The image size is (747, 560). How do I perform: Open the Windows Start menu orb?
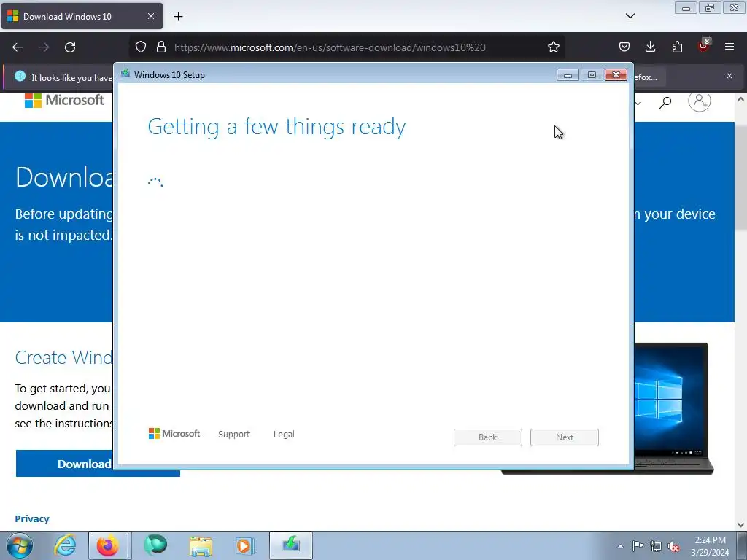tap(19, 545)
